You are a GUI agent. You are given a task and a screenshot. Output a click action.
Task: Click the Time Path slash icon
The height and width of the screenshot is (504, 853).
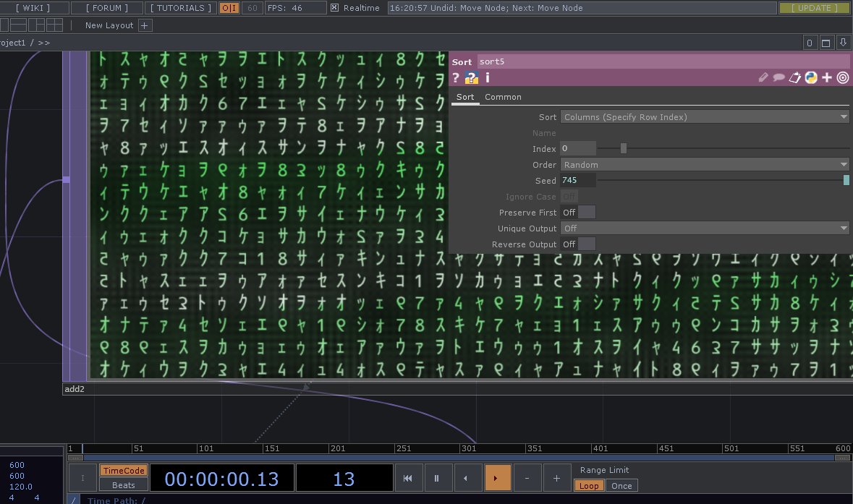coord(73,500)
